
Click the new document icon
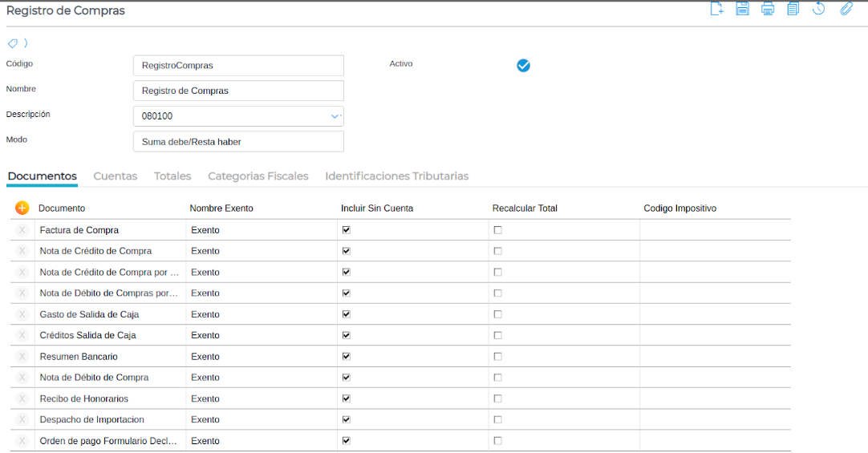point(717,9)
